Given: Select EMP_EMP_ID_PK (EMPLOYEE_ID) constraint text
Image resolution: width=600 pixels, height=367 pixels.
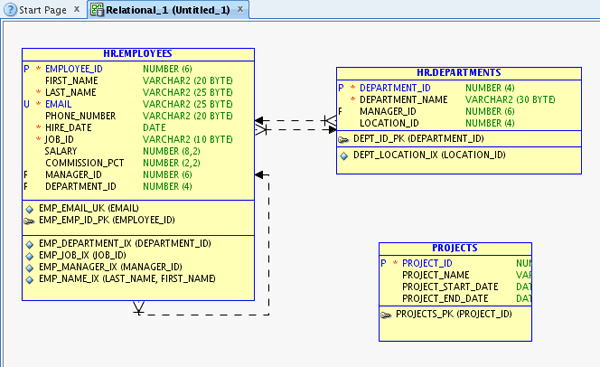Looking at the screenshot, I should pyautogui.click(x=107, y=220).
